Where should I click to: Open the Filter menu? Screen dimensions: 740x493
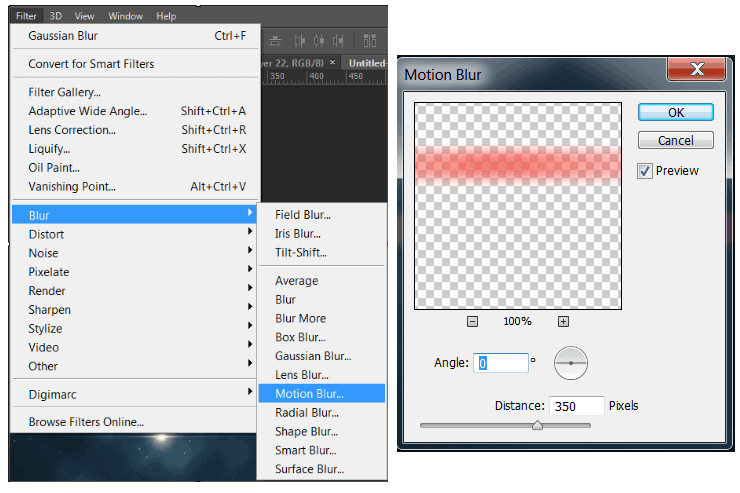pos(26,16)
